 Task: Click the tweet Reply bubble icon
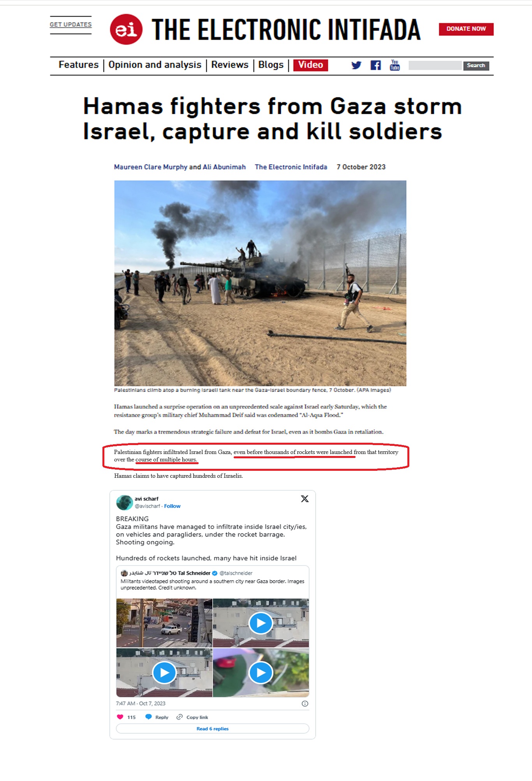(x=148, y=717)
